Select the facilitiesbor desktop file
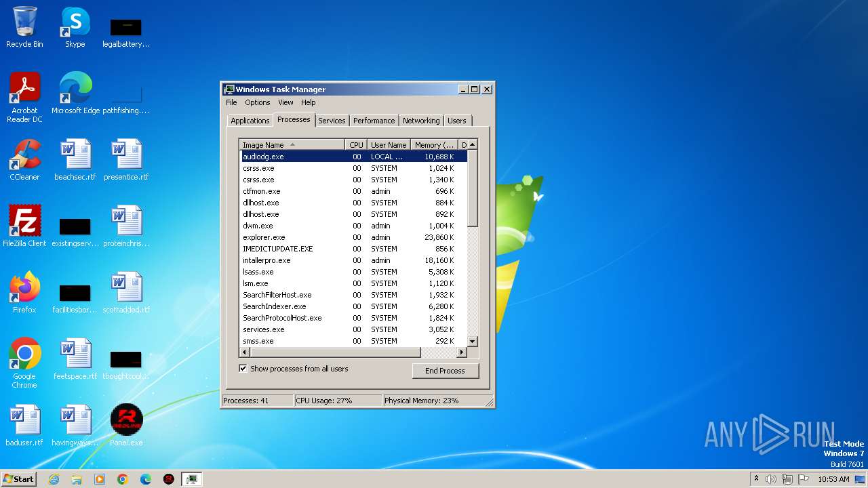The height and width of the screenshot is (488, 868). pos(75,298)
